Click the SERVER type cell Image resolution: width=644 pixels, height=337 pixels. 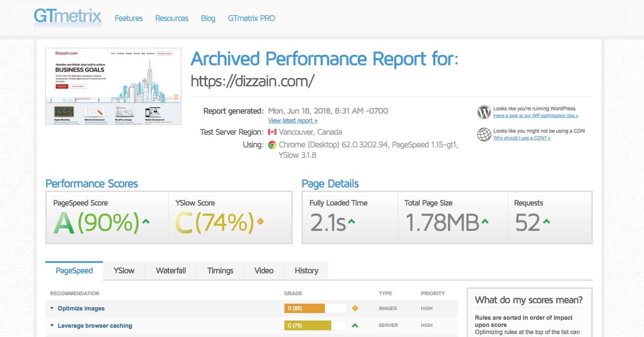click(x=388, y=325)
